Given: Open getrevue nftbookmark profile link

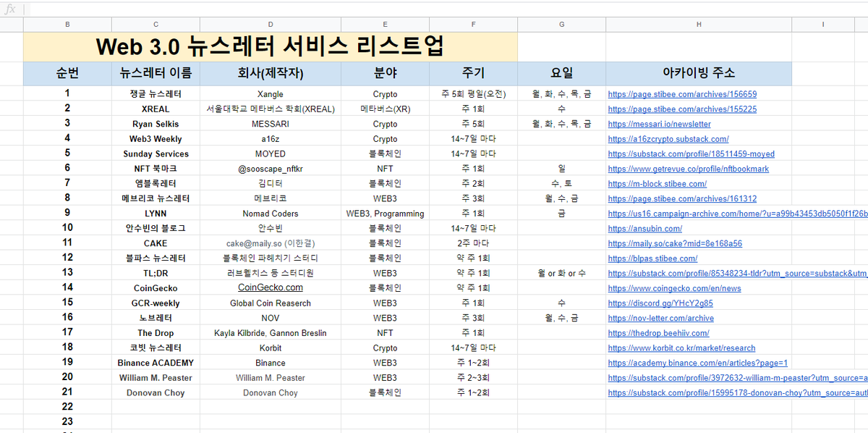Looking at the screenshot, I should point(689,169).
